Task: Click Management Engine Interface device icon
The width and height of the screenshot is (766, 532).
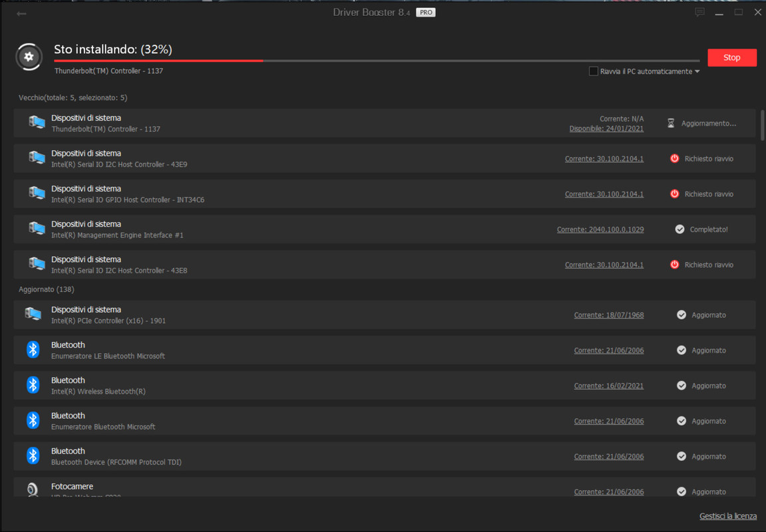Action: pos(37,228)
